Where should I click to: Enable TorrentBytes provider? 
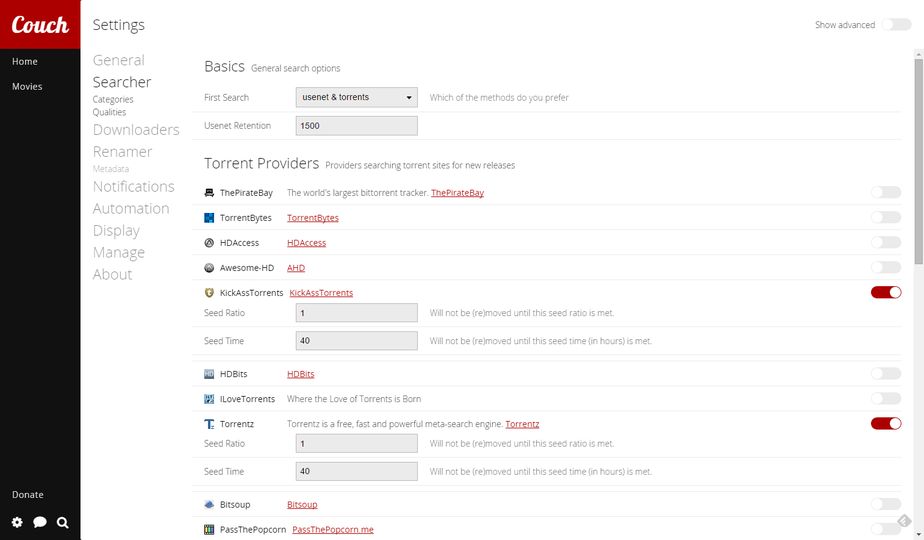tap(886, 217)
